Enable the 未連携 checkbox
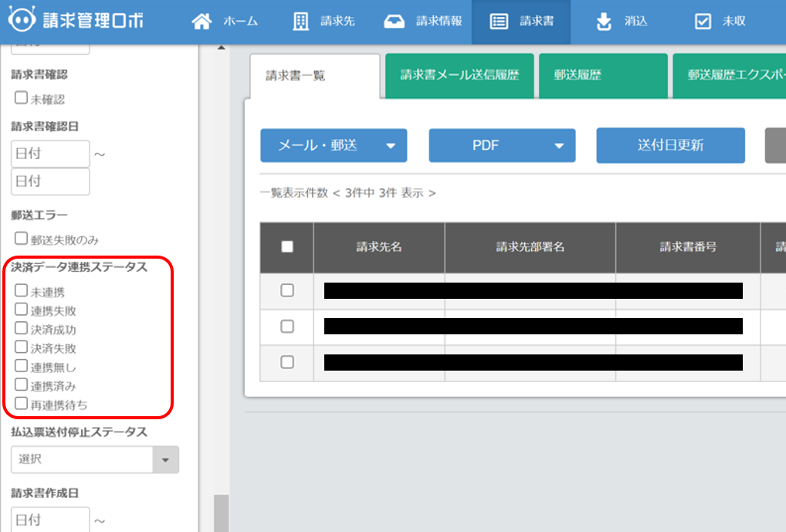 [22, 291]
